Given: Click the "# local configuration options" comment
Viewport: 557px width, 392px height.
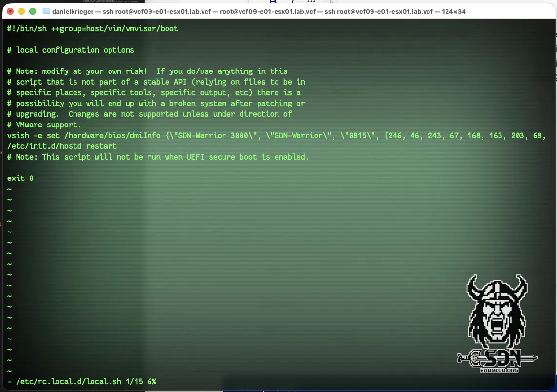Looking at the screenshot, I should coord(71,50).
